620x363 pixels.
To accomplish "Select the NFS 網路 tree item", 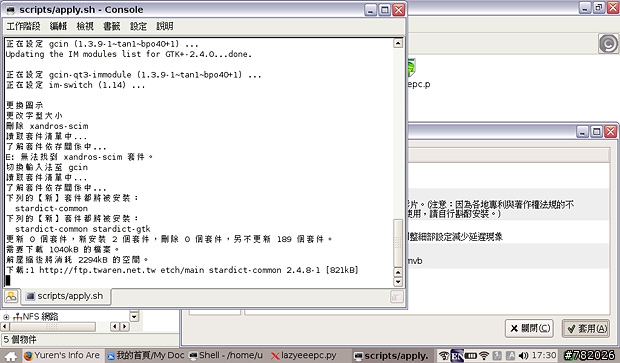I will point(36,317).
